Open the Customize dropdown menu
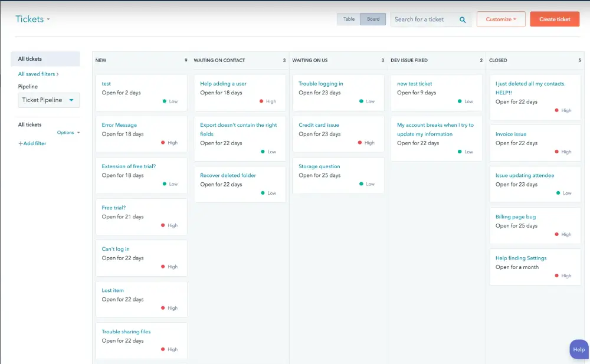 tap(500, 19)
